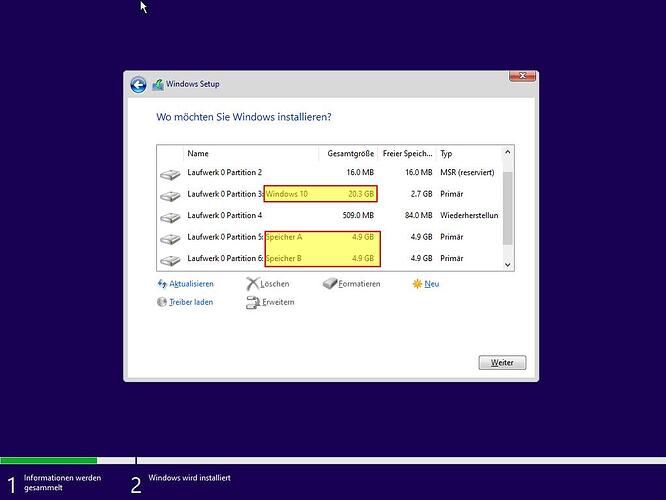Click the 509.0 MB size cell
This screenshot has height=500, width=666.
[x=358, y=215]
